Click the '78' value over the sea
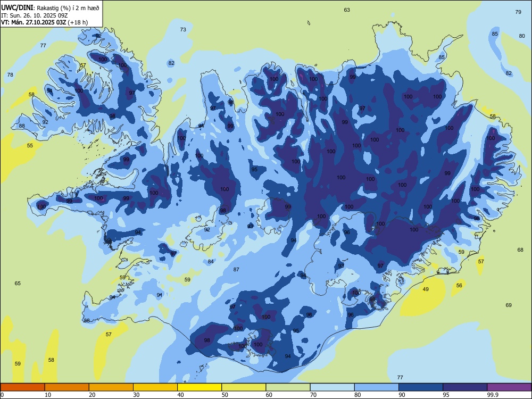 click(x=10, y=74)
